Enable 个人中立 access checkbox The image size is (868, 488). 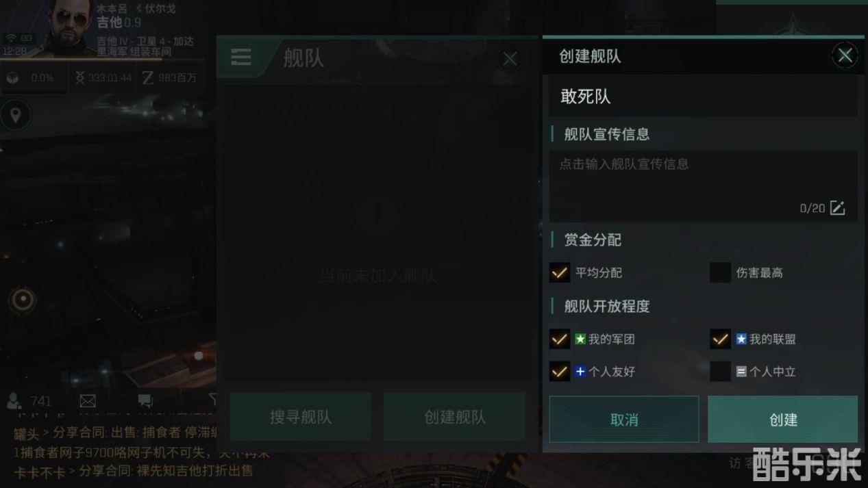(720, 372)
